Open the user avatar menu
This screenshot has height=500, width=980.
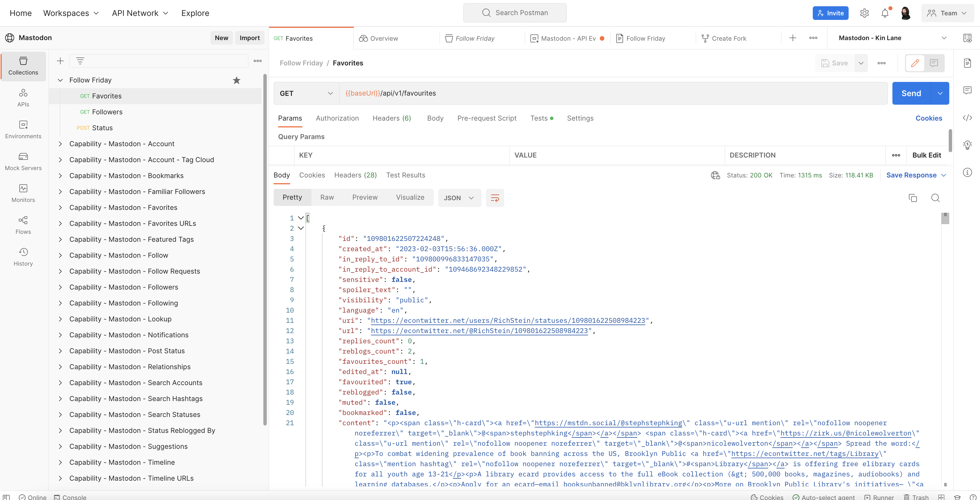[905, 13]
